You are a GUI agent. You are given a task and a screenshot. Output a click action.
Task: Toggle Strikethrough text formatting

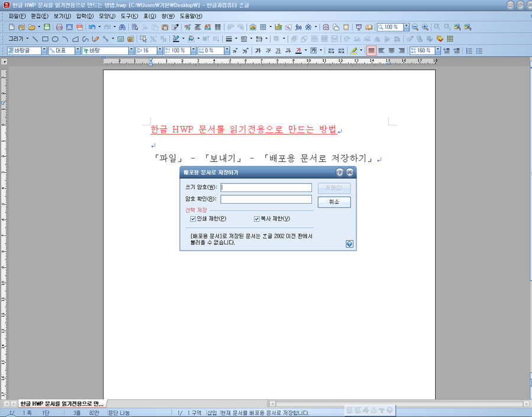click(288, 51)
